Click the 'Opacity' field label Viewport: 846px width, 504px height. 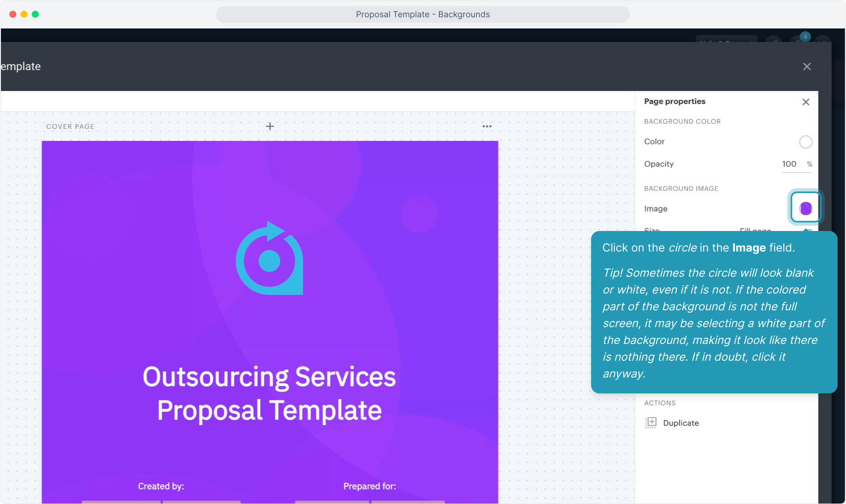(659, 164)
